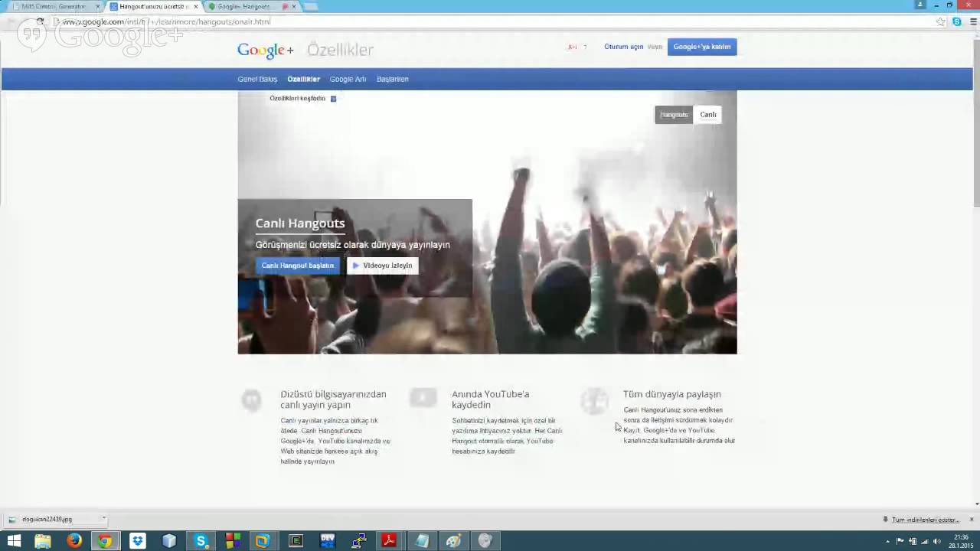
Task: Click the Chrome taskbar icon
Action: pyautogui.click(x=105, y=541)
